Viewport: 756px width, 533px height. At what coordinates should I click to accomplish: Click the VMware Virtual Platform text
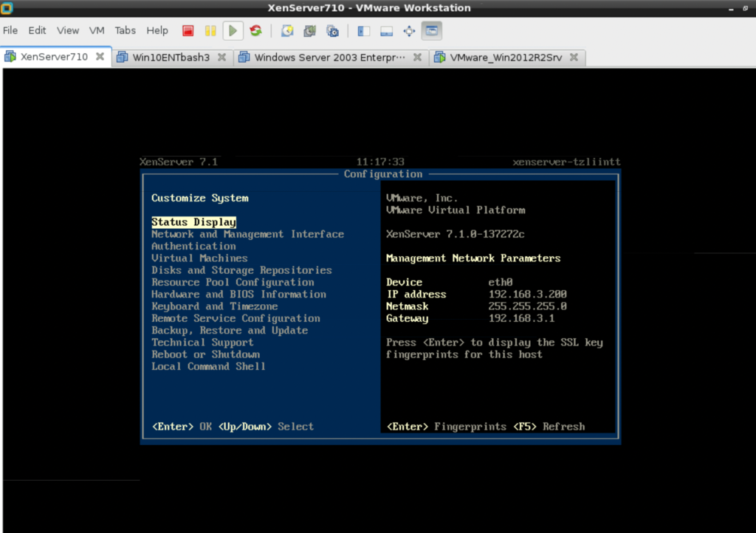point(456,210)
